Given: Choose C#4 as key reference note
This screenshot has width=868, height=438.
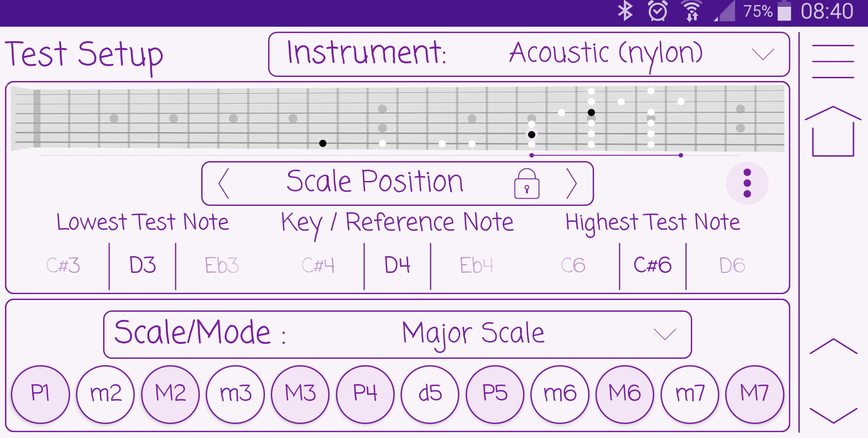Looking at the screenshot, I should tap(318, 266).
